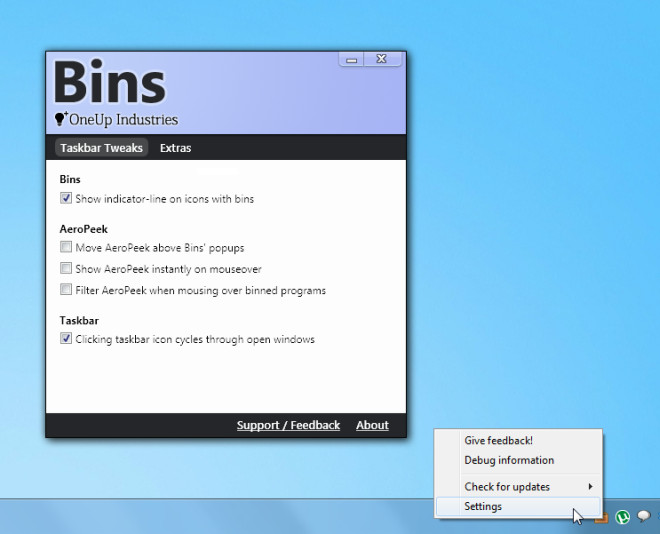Click the Bins section heading
Image resolution: width=660 pixels, height=534 pixels.
point(70,179)
